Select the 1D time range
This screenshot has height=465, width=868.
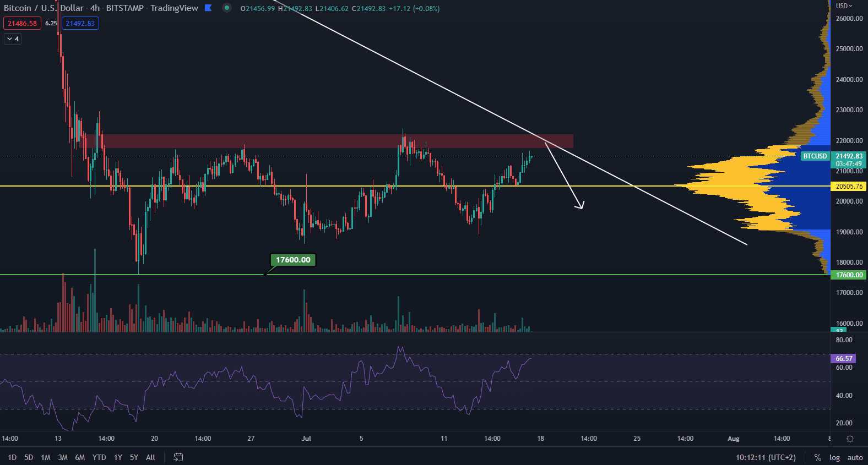(12, 457)
